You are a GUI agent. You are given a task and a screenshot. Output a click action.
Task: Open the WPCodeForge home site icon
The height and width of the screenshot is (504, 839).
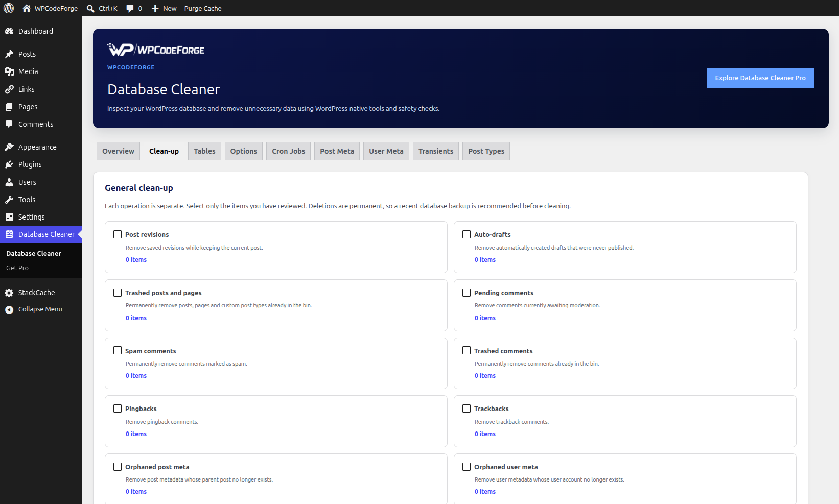click(x=27, y=8)
